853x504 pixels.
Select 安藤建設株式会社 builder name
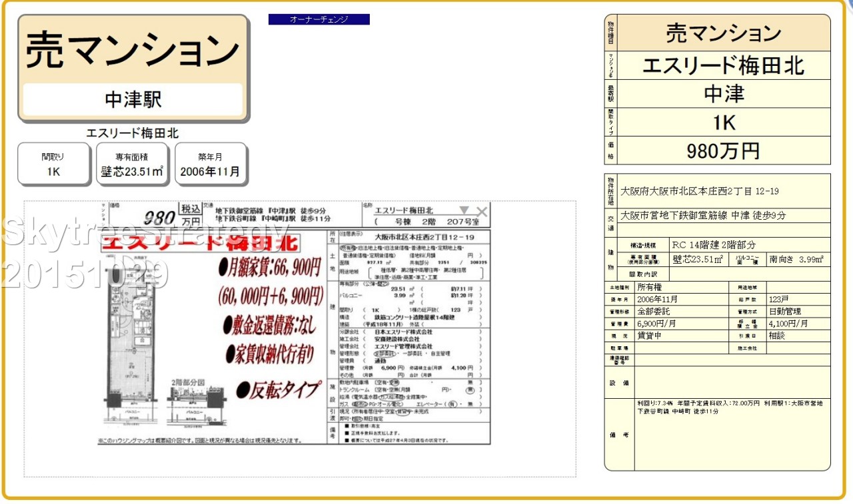click(x=399, y=339)
